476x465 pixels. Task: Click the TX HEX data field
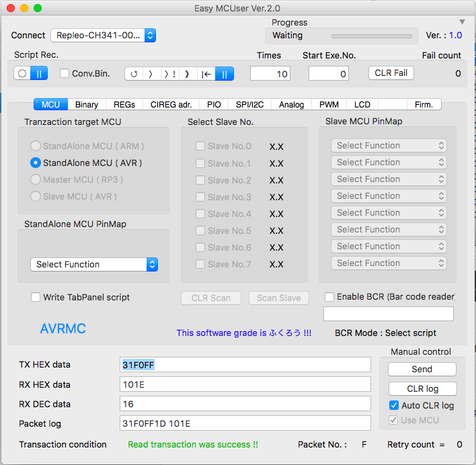coord(245,365)
